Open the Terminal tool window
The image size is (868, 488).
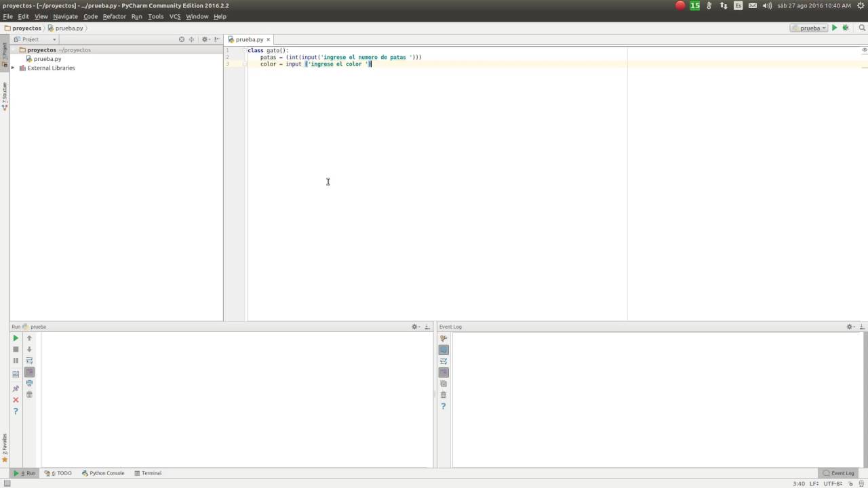click(x=148, y=473)
